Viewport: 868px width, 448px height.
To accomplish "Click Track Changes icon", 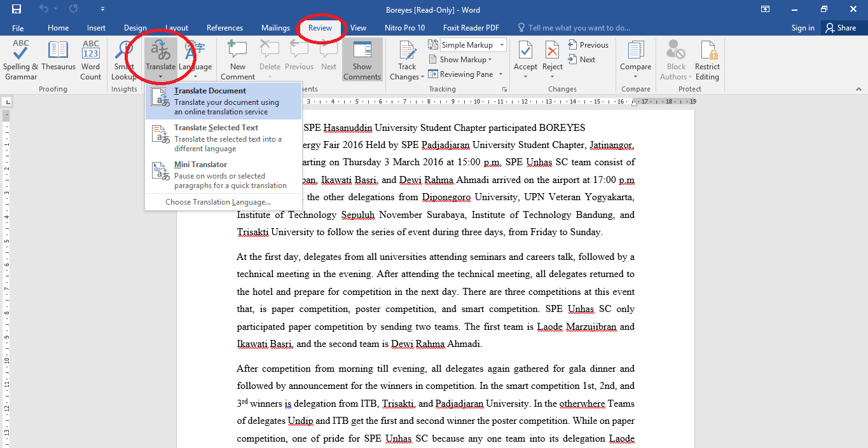I will click(x=407, y=50).
